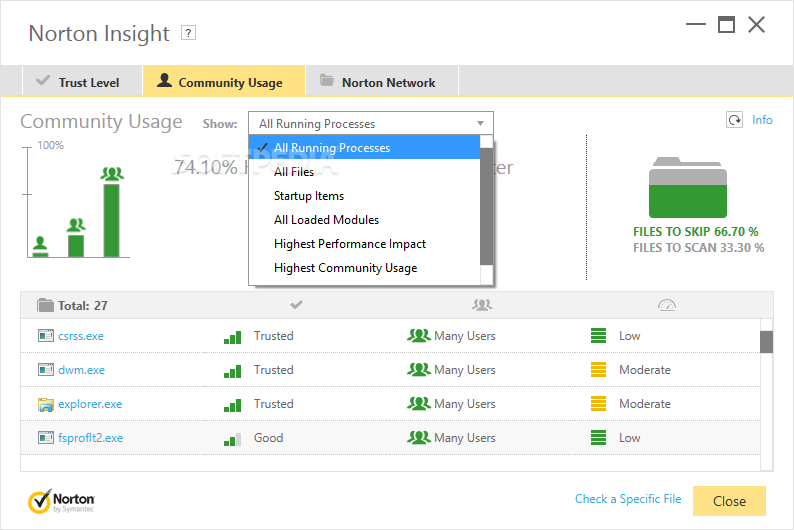794x530 pixels.
Task: Click the Many Users icon in dwm.exe row
Action: click(x=419, y=369)
